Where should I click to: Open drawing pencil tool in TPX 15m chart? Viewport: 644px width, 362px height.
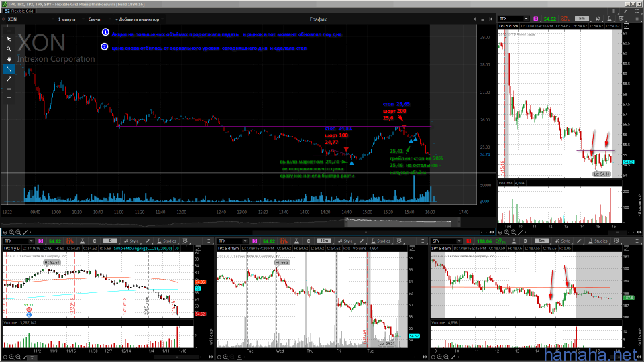(362, 241)
